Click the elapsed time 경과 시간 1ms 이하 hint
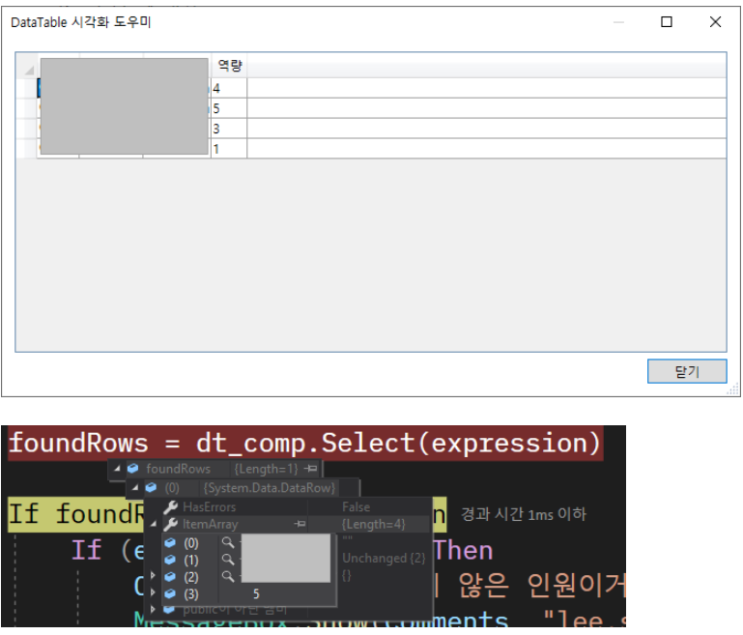743x635 pixels. (x=524, y=514)
